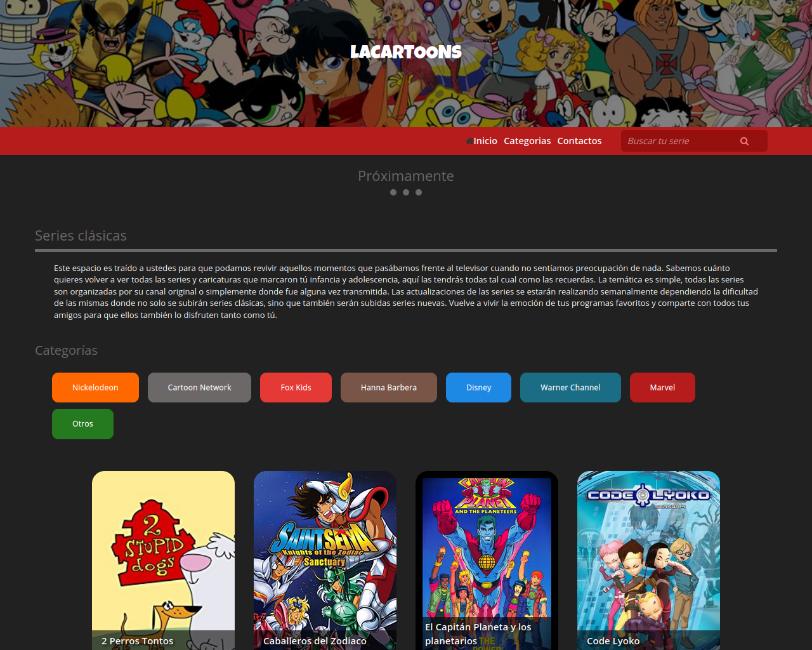812x650 pixels.
Task: Open the Disney category
Action: point(478,387)
